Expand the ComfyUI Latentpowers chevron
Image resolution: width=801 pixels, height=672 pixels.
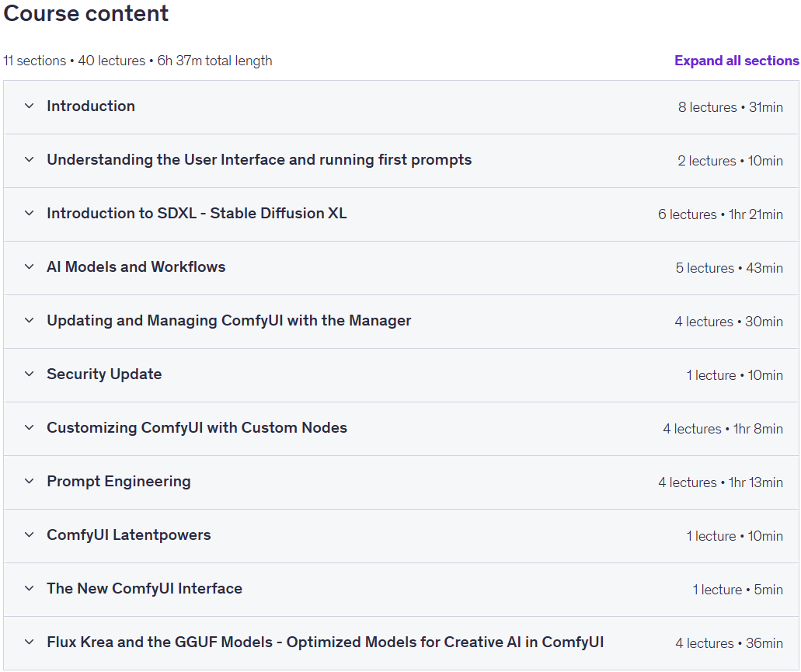click(29, 535)
